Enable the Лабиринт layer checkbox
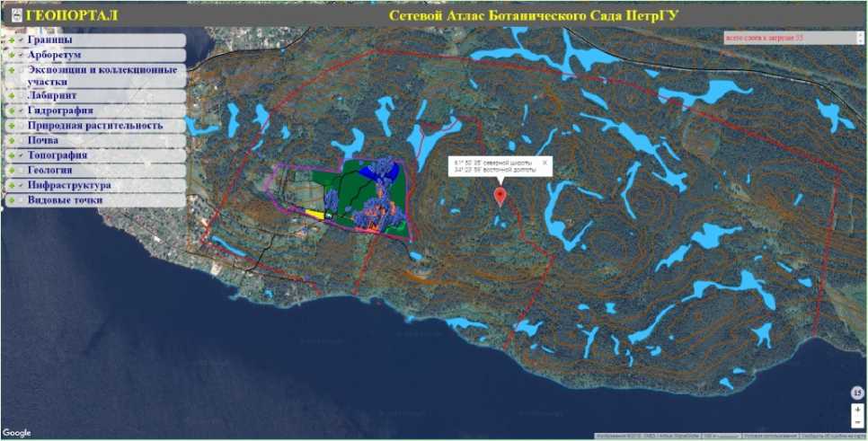Screen dimensions: 868x441 coord(21,96)
